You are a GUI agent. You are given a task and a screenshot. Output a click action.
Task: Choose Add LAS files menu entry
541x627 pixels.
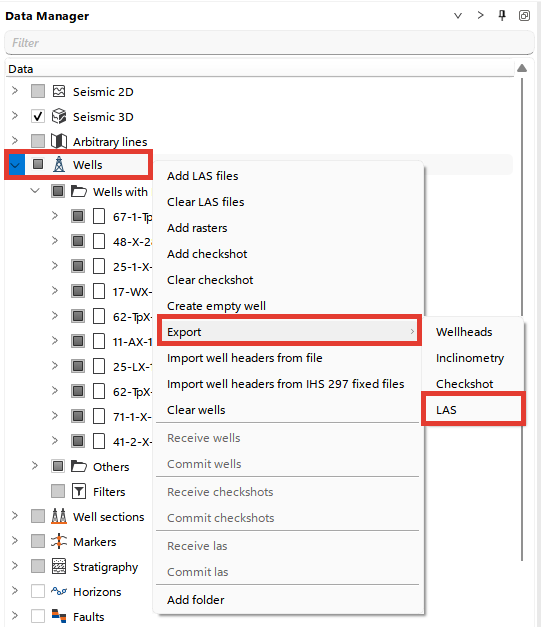202,176
